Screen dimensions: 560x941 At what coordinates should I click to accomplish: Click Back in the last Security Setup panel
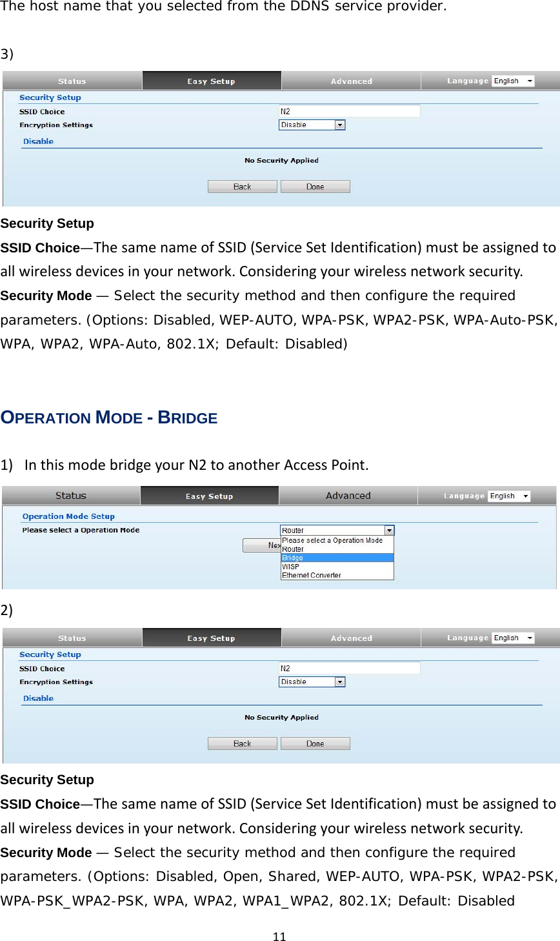click(242, 744)
